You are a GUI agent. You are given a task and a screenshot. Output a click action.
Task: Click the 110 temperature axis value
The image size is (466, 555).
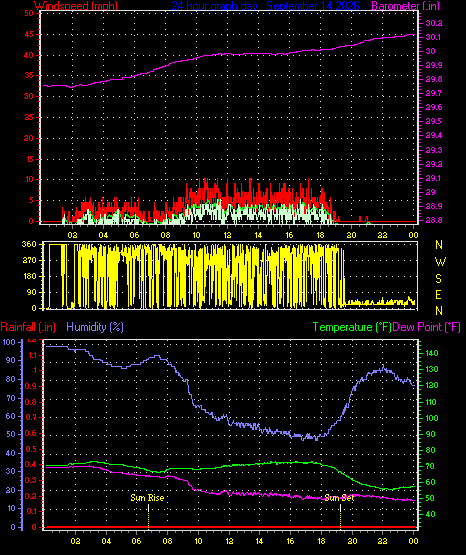click(431, 402)
